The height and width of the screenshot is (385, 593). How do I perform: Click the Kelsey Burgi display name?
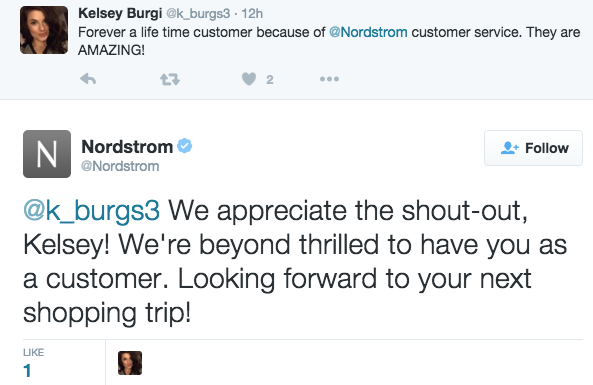coord(120,13)
